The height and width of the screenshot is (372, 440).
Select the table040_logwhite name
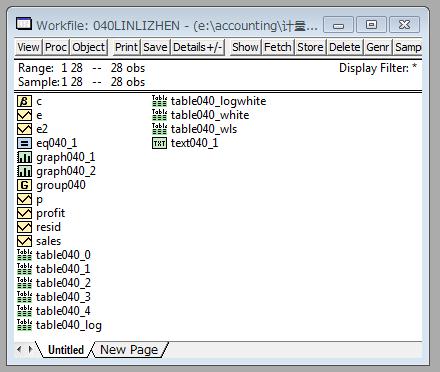point(219,101)
